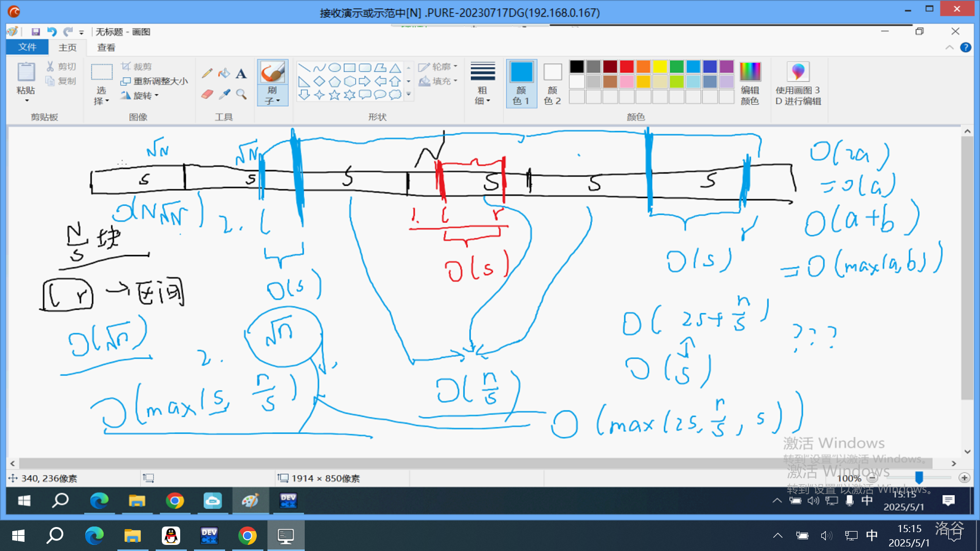The width and height of the screenshot is (980, 551).
Task: Switch to the View (查看) tab
Action: [106, 47]
